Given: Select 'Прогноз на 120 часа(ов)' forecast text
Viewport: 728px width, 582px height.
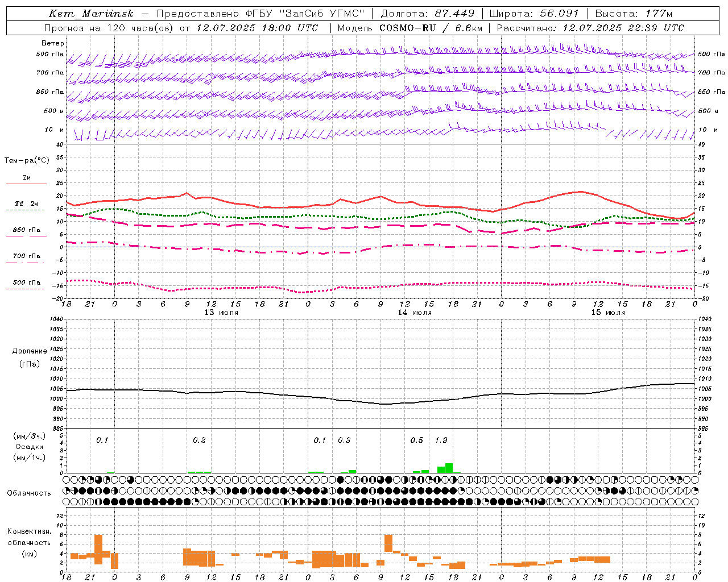Looking at the screenshot, I should 109,28.
